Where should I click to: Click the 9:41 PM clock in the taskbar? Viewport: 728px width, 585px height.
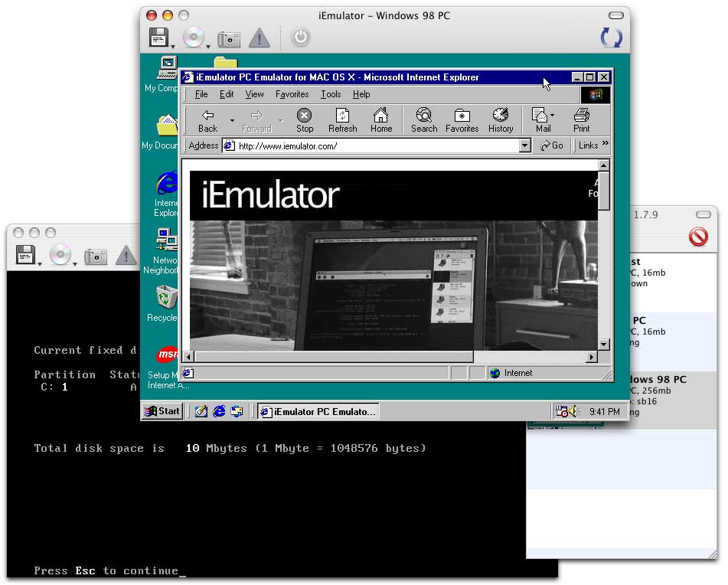coord(605,412)
